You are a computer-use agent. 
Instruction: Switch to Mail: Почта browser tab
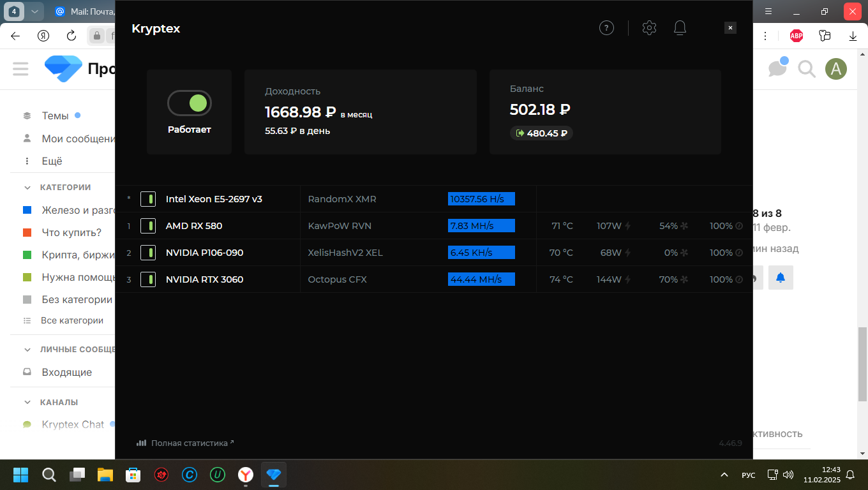coord(85,11)
